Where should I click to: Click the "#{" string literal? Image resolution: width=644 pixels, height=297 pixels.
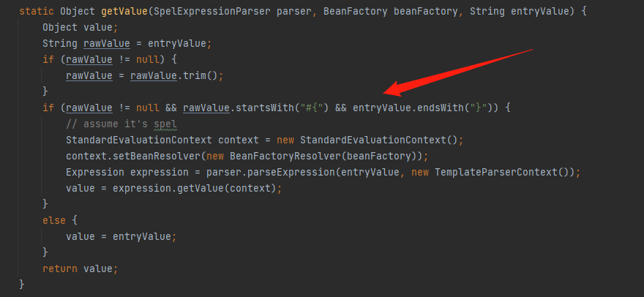(311, 108)
